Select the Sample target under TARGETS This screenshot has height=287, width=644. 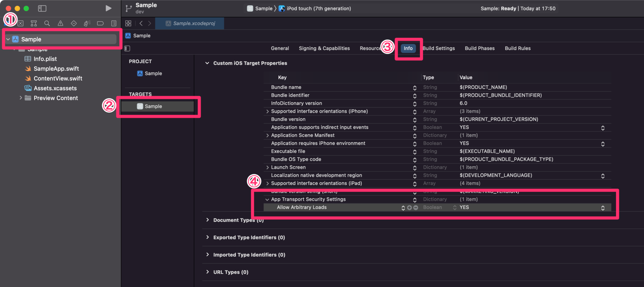pos(154,106)
